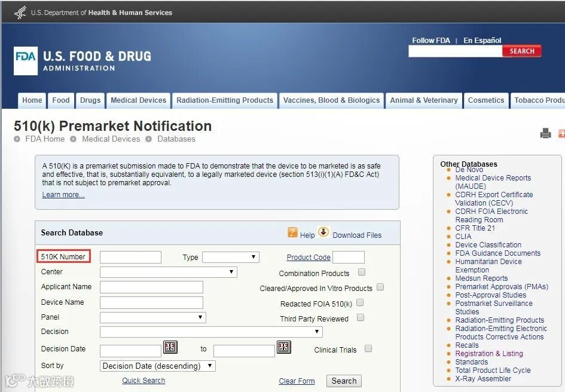The image size is (565, 392).
Task: Open the Standards link
Action: pos(471,362)
